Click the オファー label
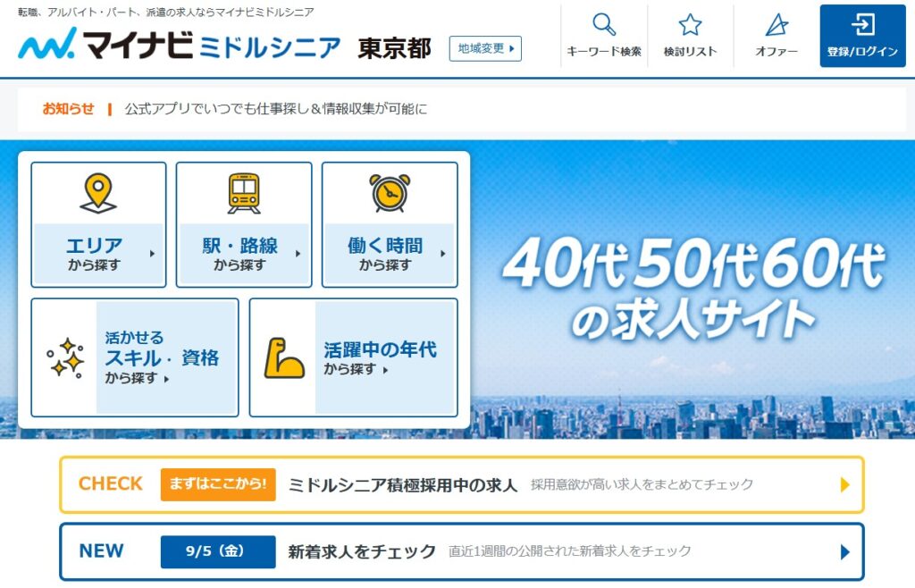Screen dimensions: 915x588 776,52
